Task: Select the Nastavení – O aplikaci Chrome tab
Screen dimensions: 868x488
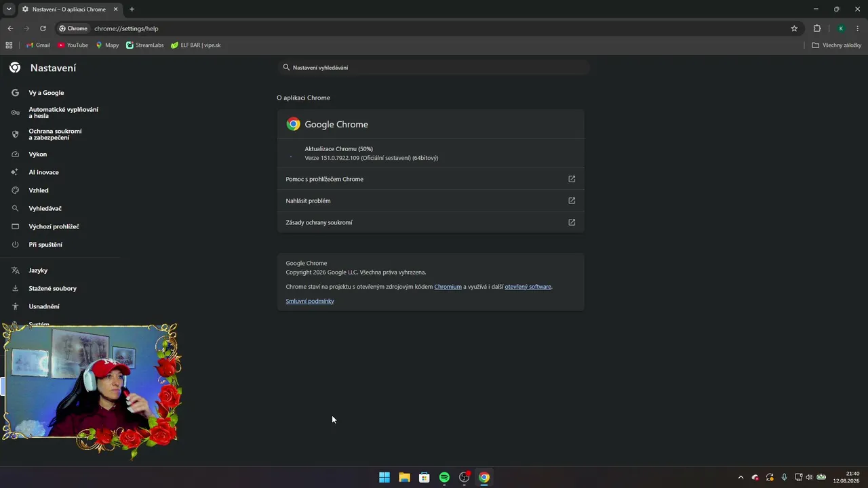Action: click(x=70, y=9)
